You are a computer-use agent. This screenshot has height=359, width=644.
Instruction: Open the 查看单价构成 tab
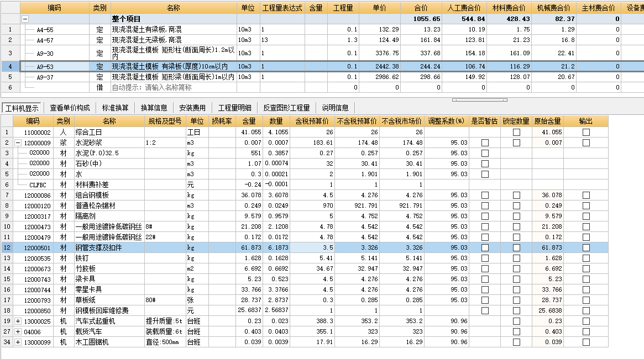70,108
